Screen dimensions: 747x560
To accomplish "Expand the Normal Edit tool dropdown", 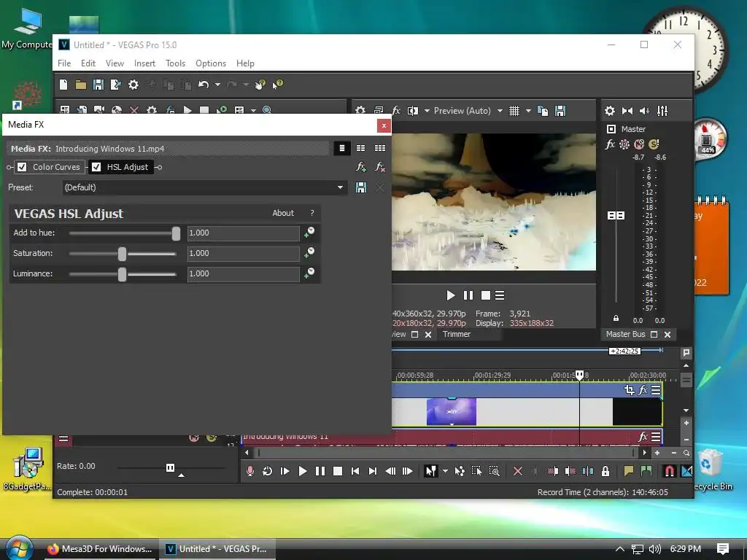I will click(445, 471).
